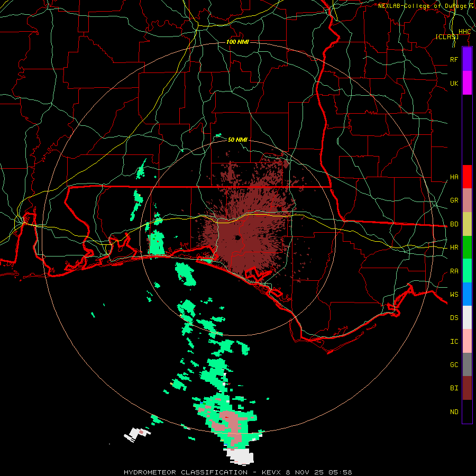Click the 100 NMI range ring label
Image resolution: width=476 pixels, height=476 pixels.
point(237,42)
